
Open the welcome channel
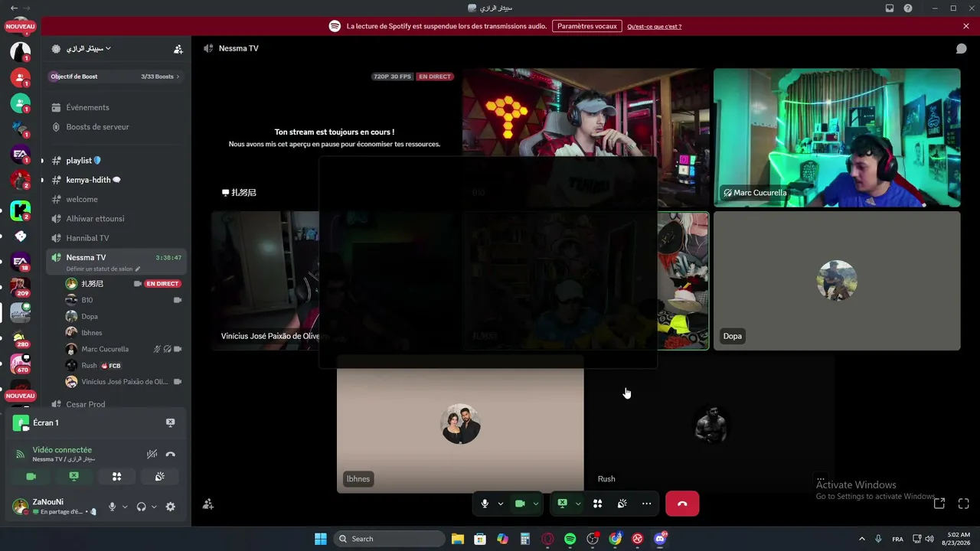pos(116,199)
